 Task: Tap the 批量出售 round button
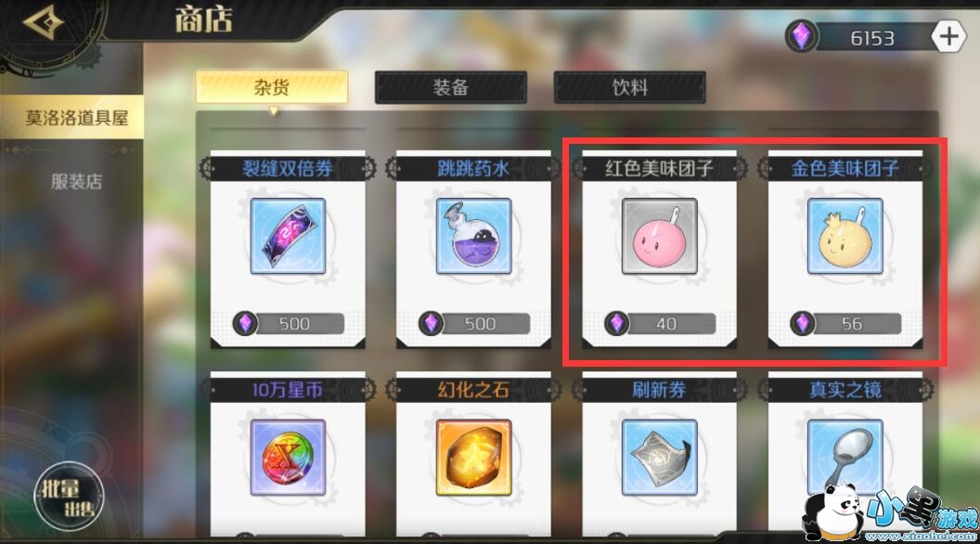pos(69,497)
